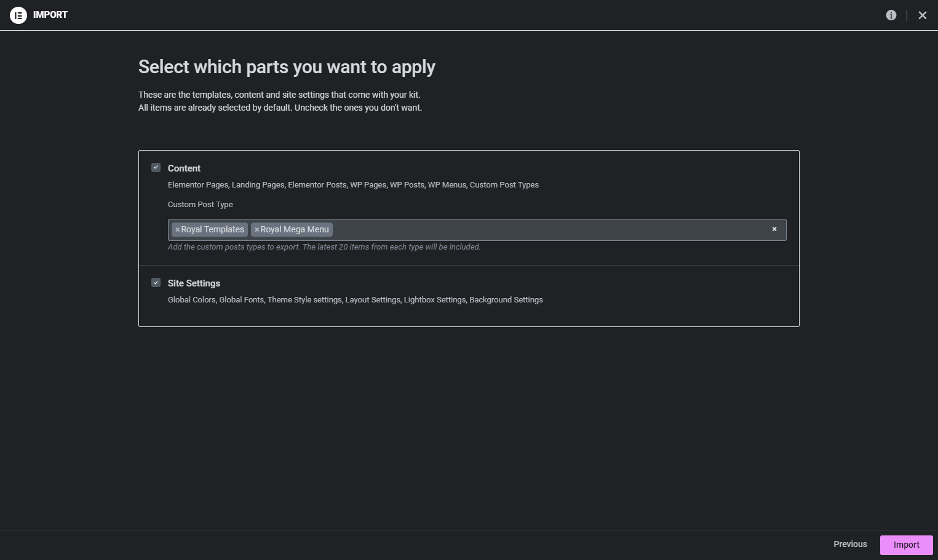Click the Custom Post Type label
This screenshot has height=560, width=938.
[201, 205]
